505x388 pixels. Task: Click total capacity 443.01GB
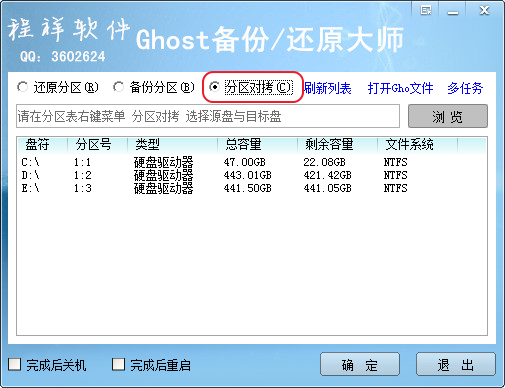pos(248,175)
